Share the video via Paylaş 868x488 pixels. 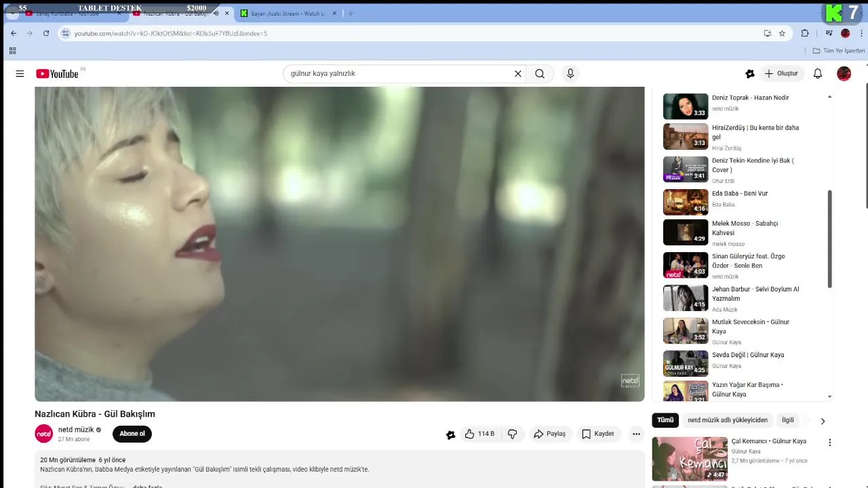pyautogui.click(x=549, y=434)
